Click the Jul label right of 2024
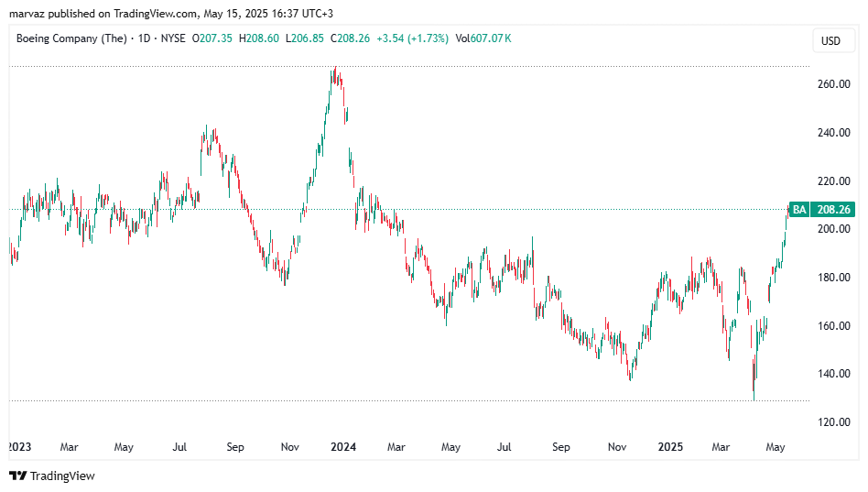The image size is (868, 492). pyautogui.click(x=504, y=446)
